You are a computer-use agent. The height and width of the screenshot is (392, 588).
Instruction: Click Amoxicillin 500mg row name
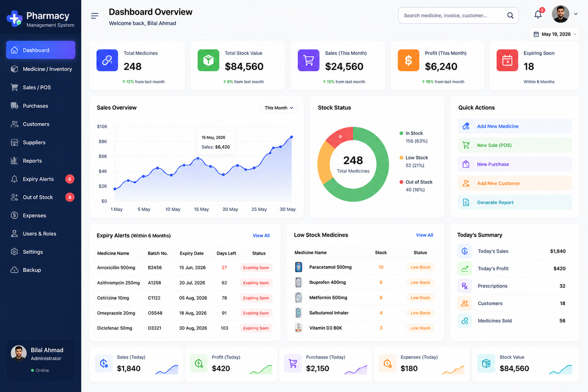pyautogui.click(x=116, y=267)
